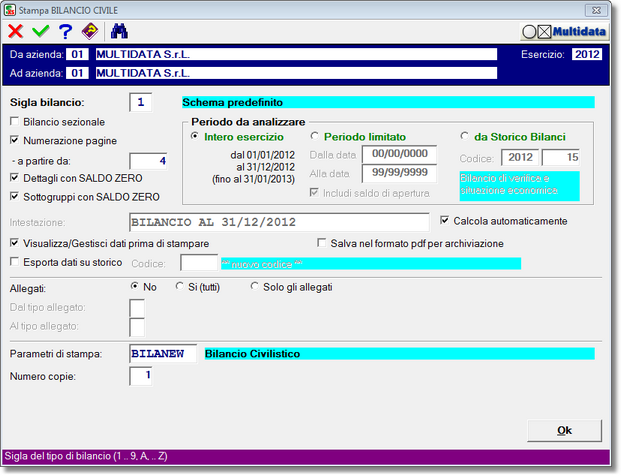621x476 pixels.
Task: Toggle Numerazione pagine checkbox
Action: point(14,140)
